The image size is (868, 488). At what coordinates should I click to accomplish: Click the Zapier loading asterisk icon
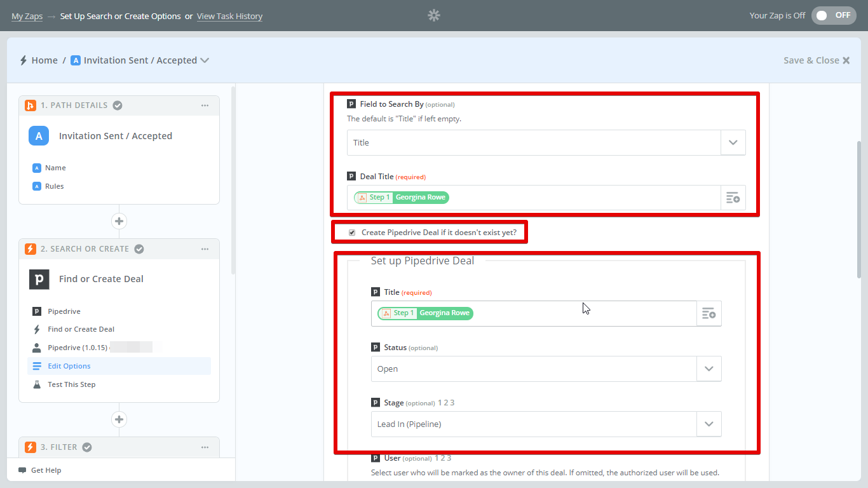pyautogui.click(x=434, y=15)
